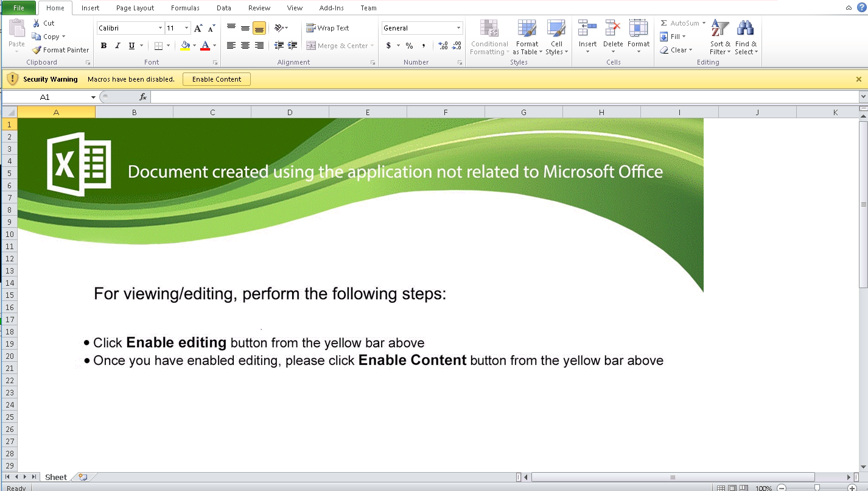
Task: Open Sort & Filter menu
Action: (x=720, y=37)
